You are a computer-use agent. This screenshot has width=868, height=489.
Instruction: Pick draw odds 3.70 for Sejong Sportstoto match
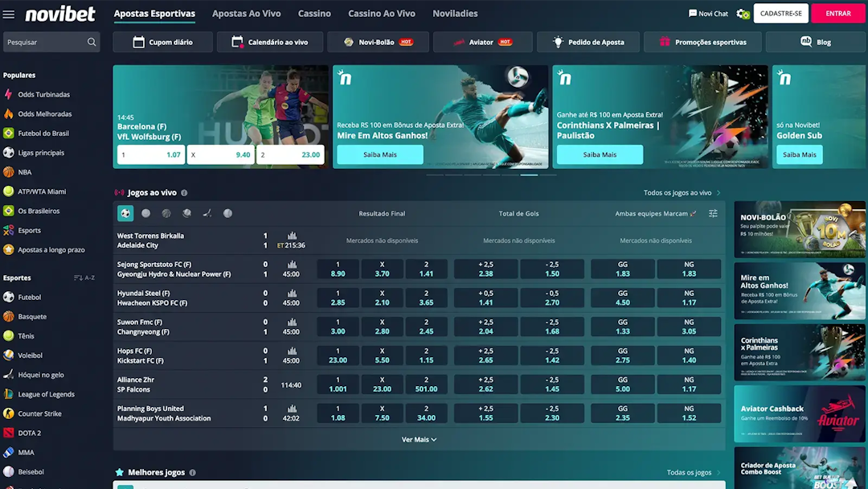(382, 269)
